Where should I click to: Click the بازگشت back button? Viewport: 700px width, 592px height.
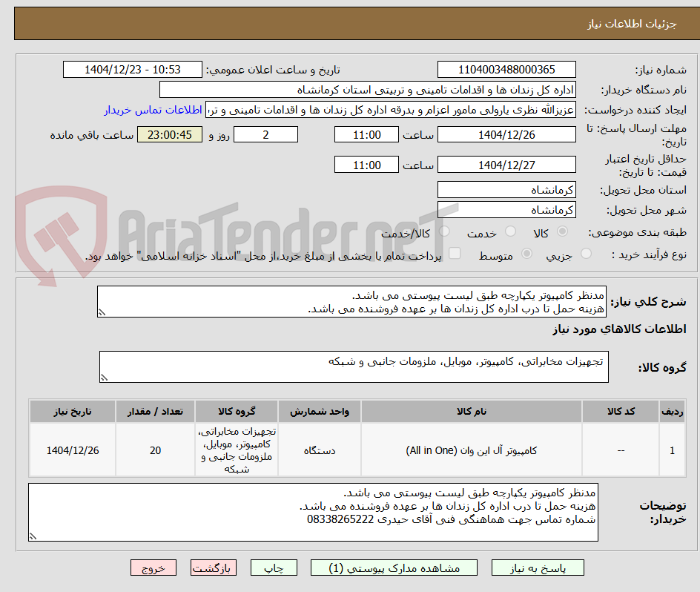214,568
